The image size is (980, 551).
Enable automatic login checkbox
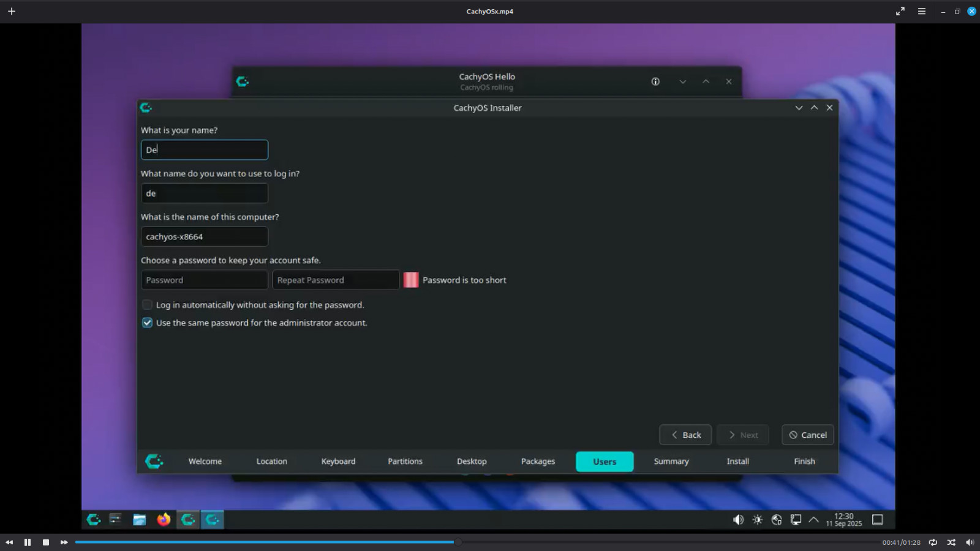coord(147,305)
